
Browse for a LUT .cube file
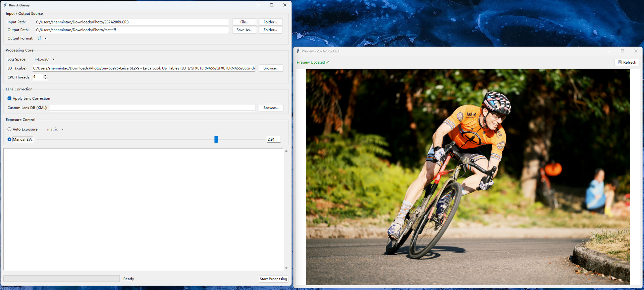(x=271, y=68)
